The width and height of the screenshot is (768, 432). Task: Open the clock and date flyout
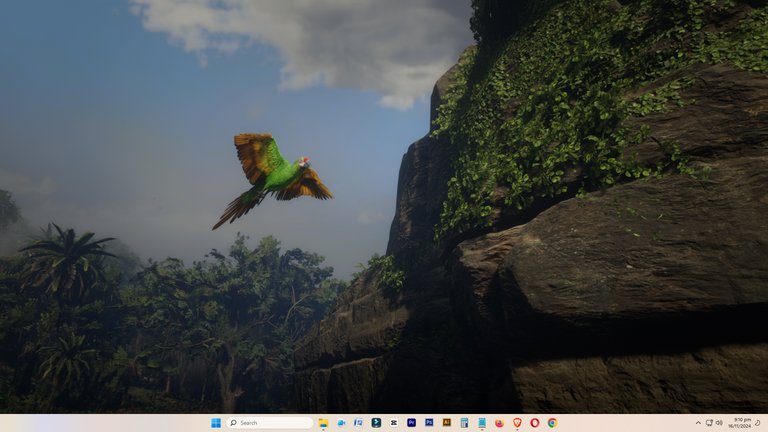739,423
